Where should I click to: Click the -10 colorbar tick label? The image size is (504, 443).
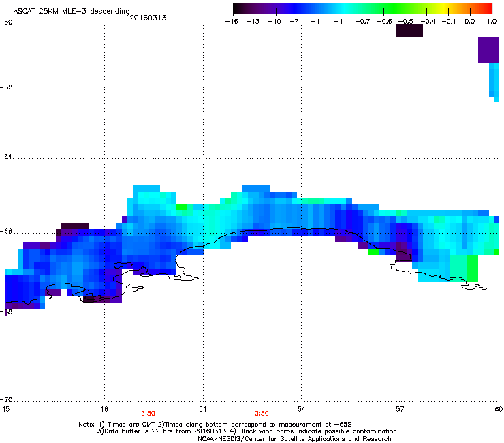tap(274, 22)
